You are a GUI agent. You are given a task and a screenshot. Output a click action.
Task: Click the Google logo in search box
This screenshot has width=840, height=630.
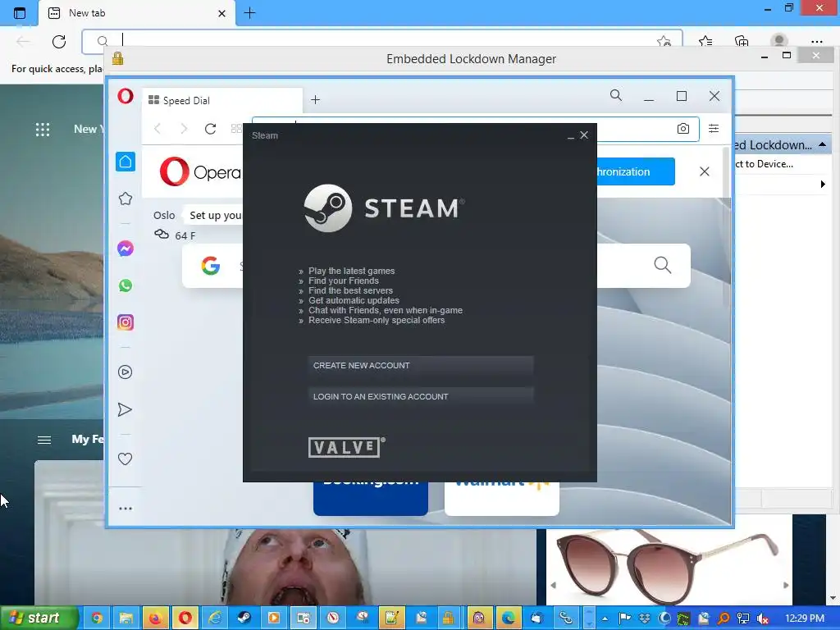tap(211, 266)
